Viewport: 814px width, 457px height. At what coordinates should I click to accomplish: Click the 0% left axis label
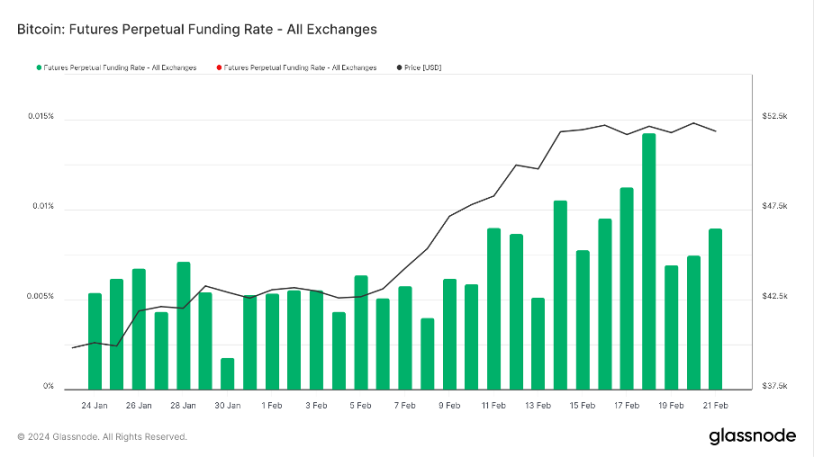[x=48, y=386]
